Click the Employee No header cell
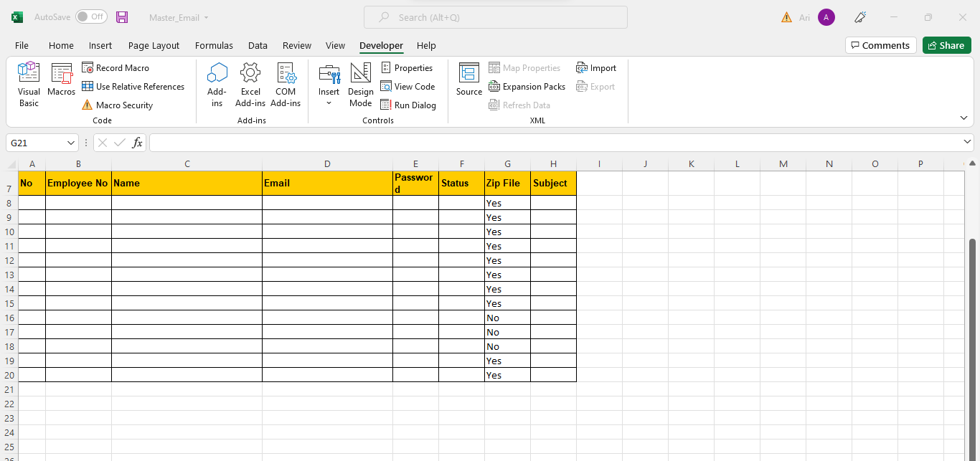Screen dimensions: 980x461 (x=78, y=183)
